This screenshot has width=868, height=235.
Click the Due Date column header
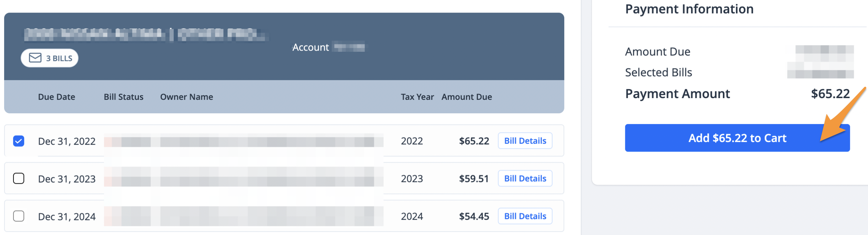coord(56,97)
